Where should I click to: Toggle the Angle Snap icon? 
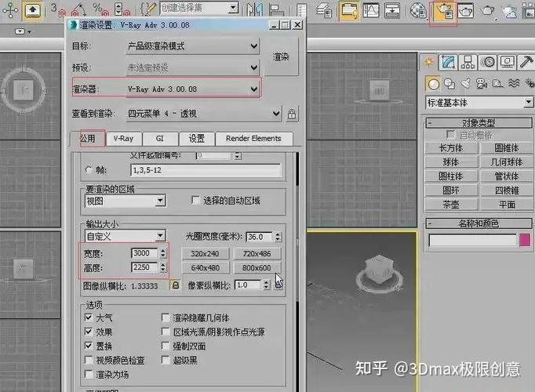[78, 9]
